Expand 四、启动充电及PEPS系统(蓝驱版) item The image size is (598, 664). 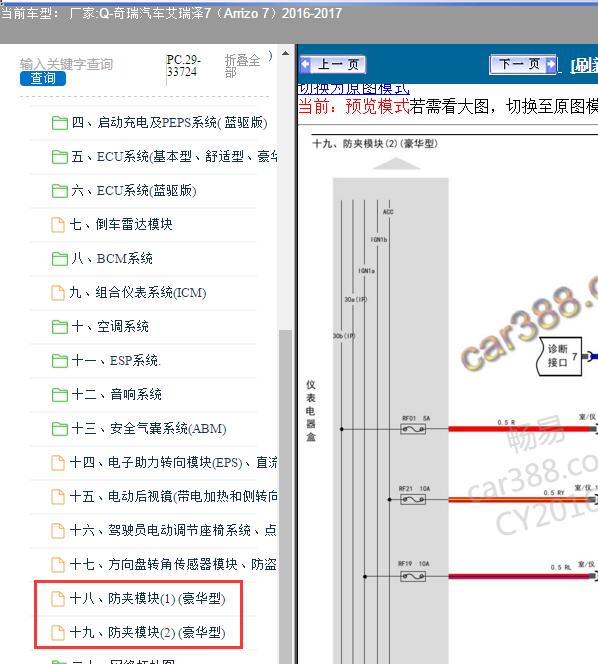pos(169,123)
